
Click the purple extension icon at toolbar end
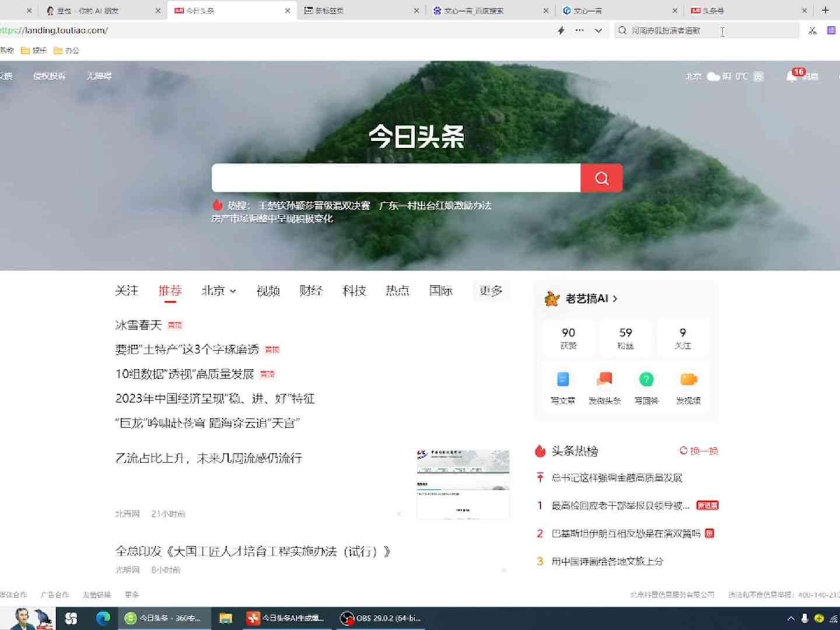coord(831,30)
